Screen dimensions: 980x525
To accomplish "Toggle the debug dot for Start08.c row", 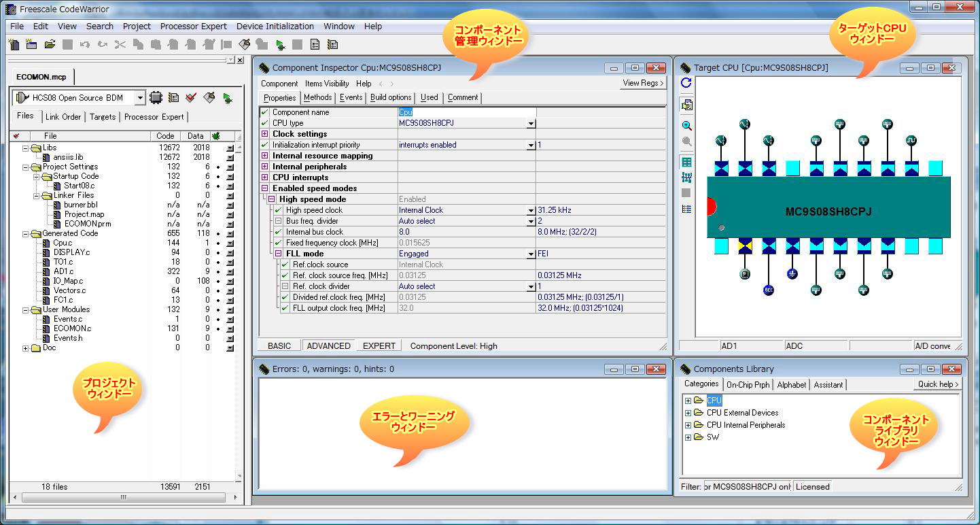I will [217, 186].
